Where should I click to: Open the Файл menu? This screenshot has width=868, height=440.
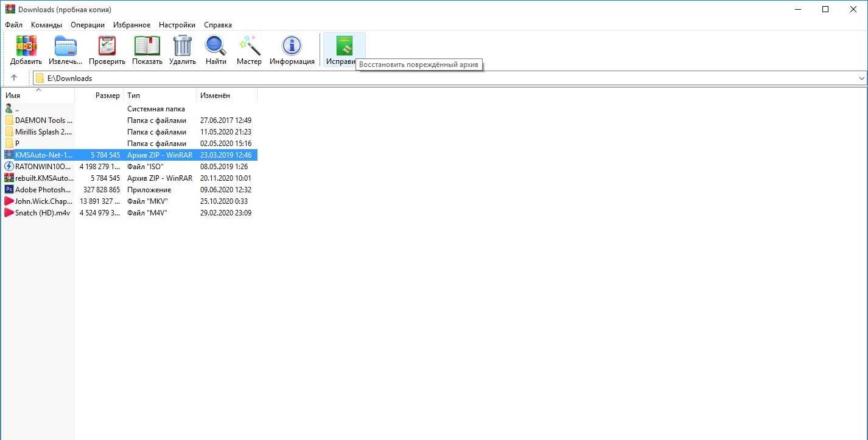point(13,25)
